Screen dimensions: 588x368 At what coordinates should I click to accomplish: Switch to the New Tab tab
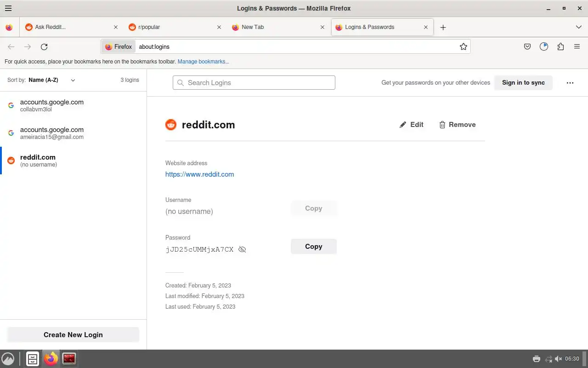point(278,27)
